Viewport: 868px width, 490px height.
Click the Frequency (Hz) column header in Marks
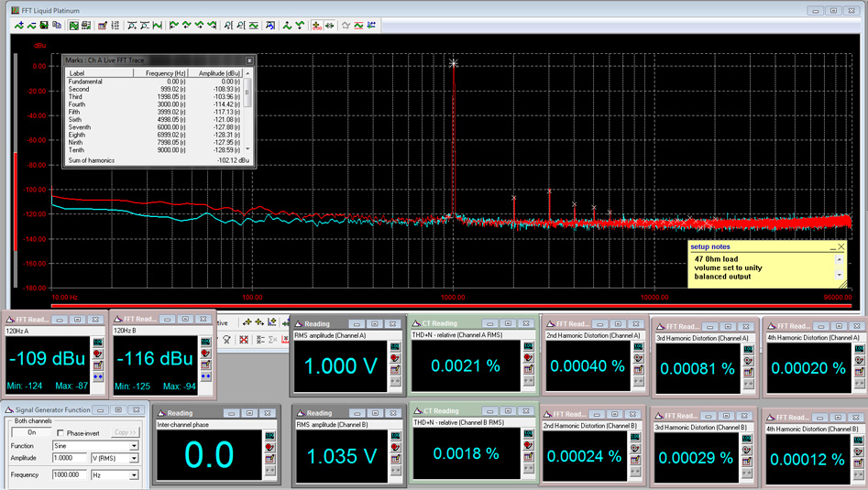(160, 73)
